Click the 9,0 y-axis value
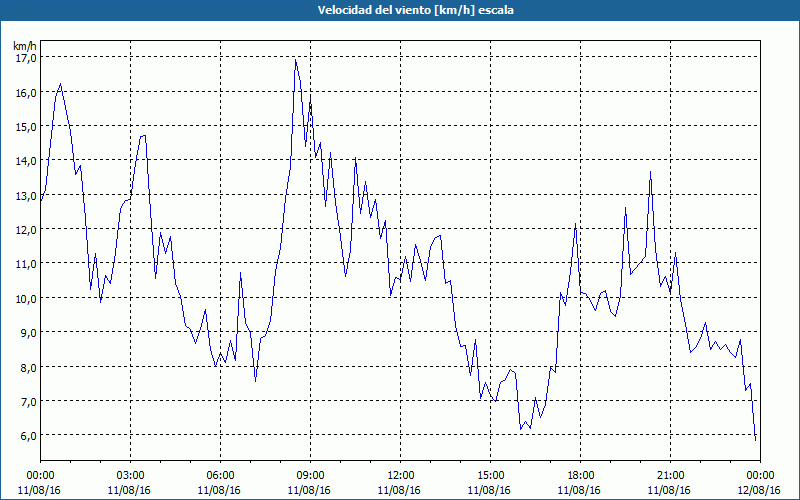Screen dimensions: 800x500 (28, 333)
